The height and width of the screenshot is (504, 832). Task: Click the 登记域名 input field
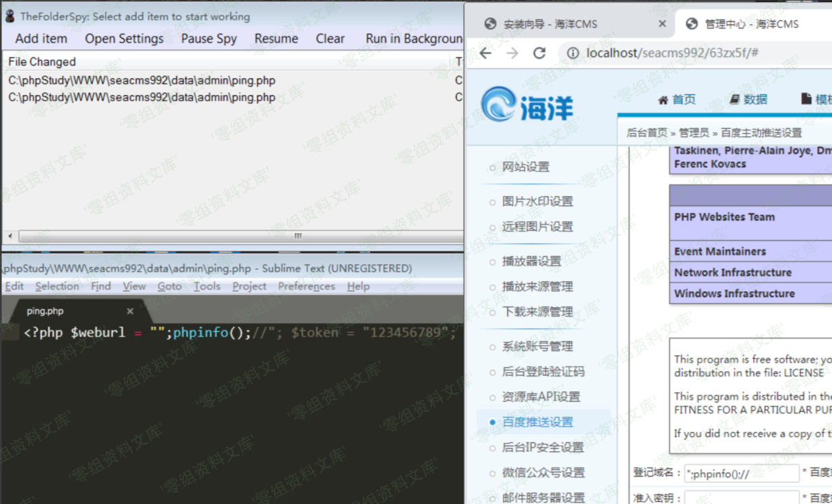pyautogui.click(x=741, y=473)
